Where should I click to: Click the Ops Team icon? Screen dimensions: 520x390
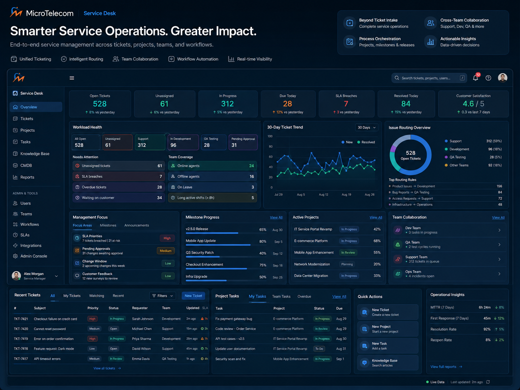click(x=398, y=274)
